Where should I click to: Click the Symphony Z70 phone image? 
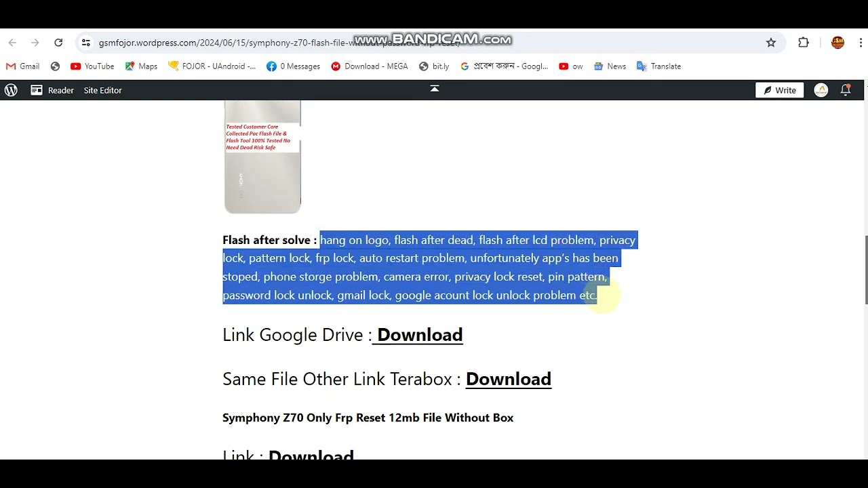click(x=262, y=157)
